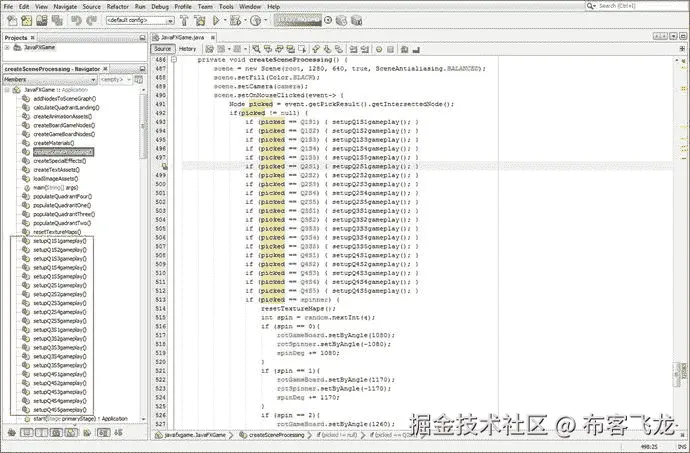Image resolution: width=690 pixels, height=453 pixels.
Task: Open the Run Project dropdown arrow
Action: [225, 20]
